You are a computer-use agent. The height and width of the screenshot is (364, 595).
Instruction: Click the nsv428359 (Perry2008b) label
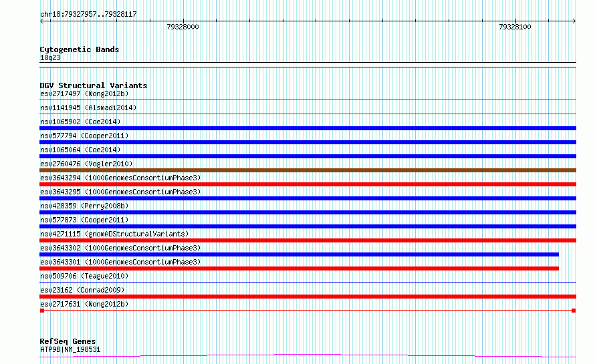[x=84, y=206]
